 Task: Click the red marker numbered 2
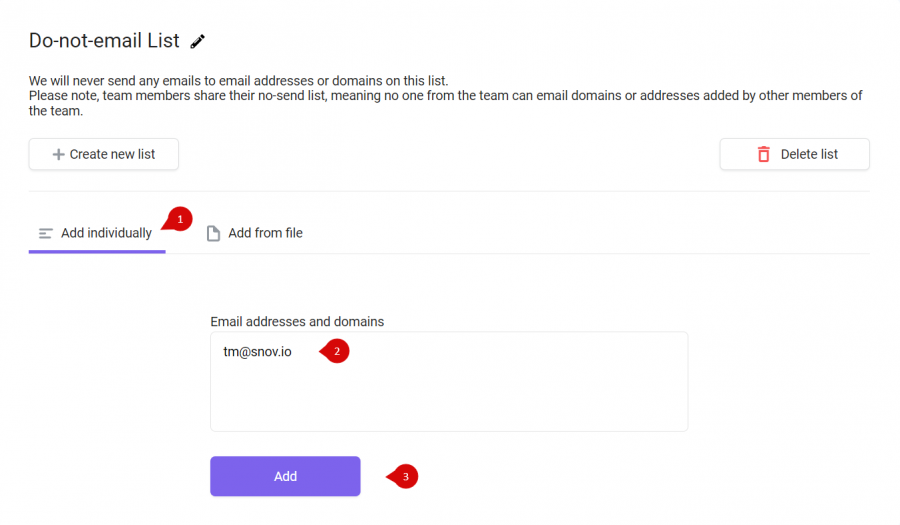click(x=335, y=351)
